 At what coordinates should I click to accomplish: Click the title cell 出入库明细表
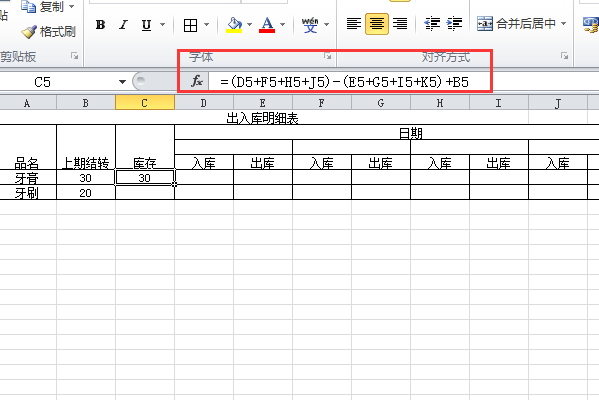tap(262, 118)
